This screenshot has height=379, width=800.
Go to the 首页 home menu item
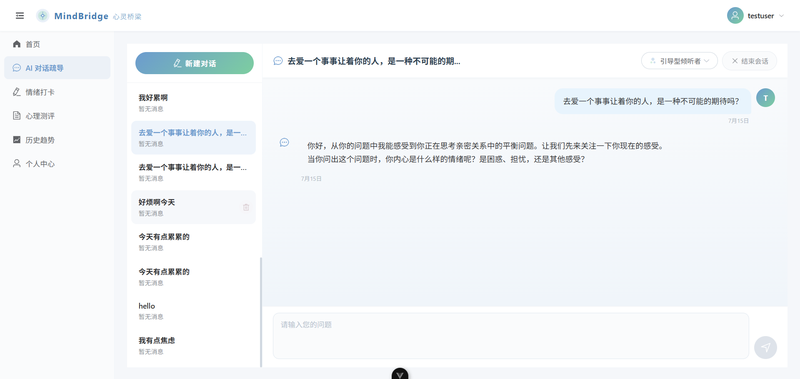point(57,44)
